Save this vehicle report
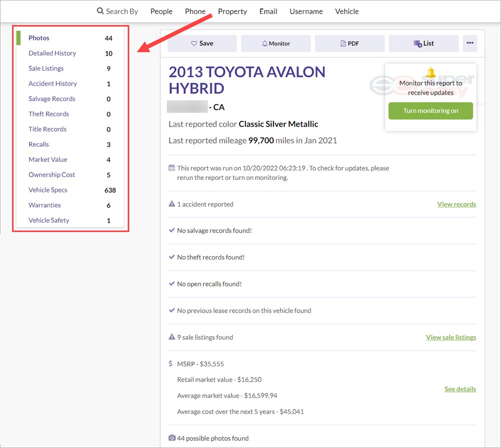This screenshot has height=448, width=501. point(202,44)
